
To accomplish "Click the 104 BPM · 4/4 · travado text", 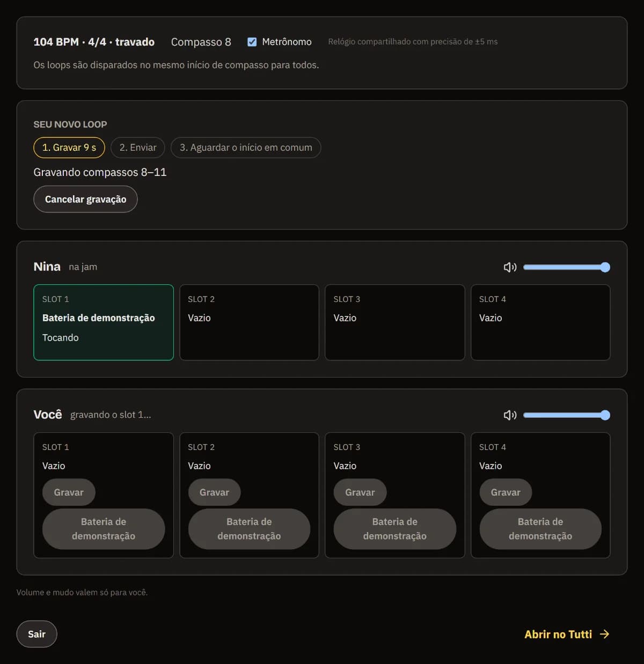I will pos(94,42).
